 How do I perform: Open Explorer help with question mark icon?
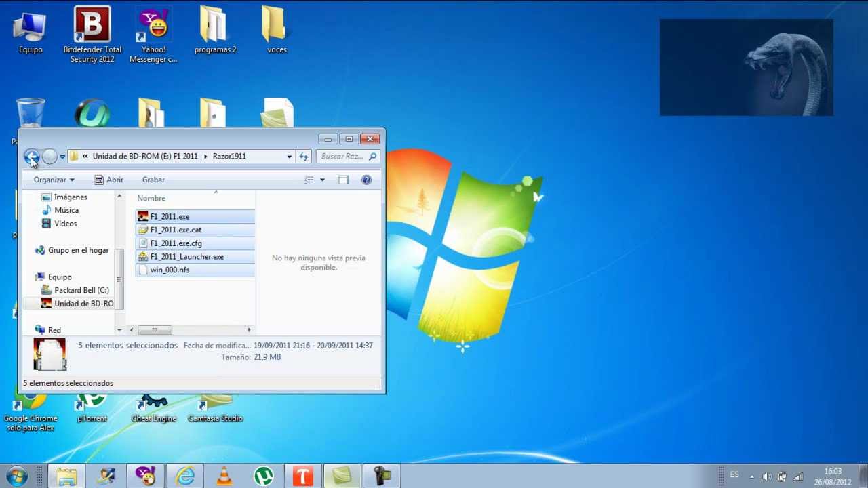point(366,180)
